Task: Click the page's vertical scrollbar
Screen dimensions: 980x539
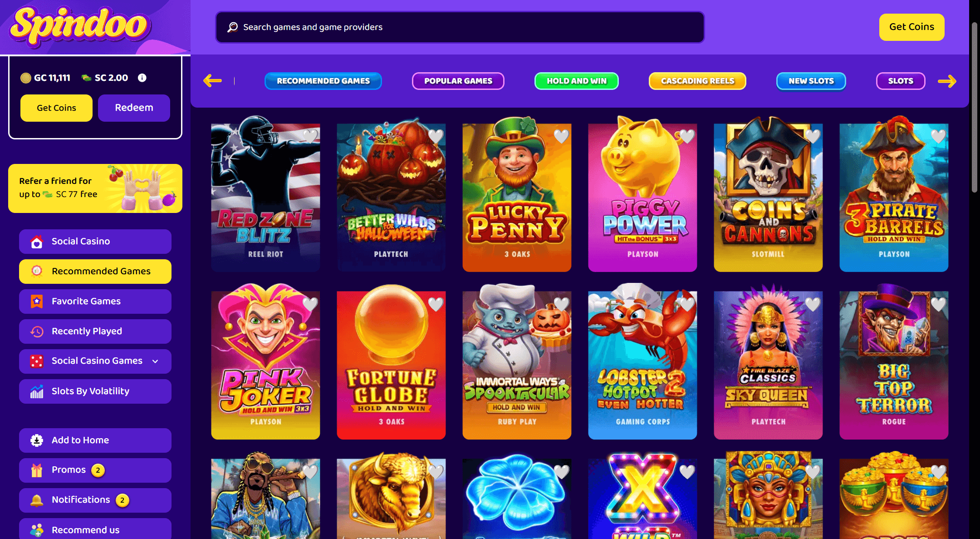Action: click(975, 108)
